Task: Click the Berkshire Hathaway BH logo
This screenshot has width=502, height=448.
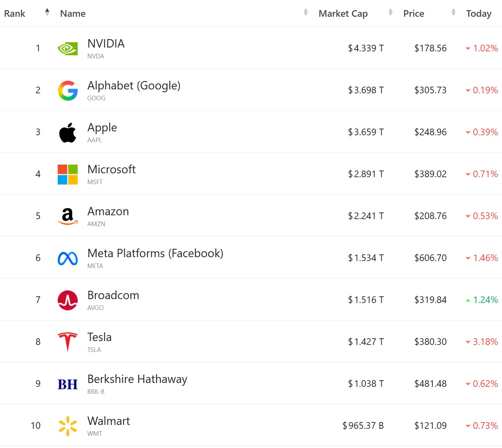Action: coord(68,384)
